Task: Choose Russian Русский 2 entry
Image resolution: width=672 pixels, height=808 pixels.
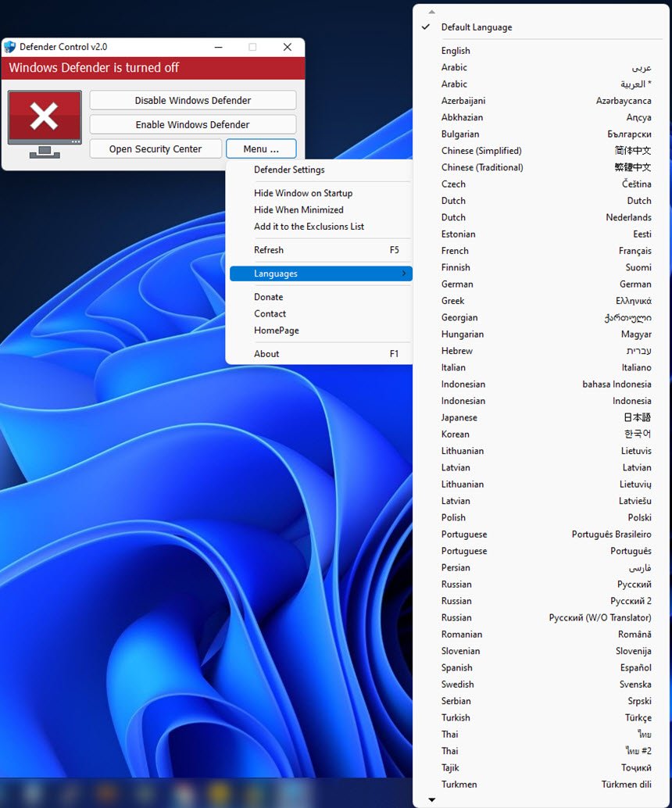Action: 541,601
